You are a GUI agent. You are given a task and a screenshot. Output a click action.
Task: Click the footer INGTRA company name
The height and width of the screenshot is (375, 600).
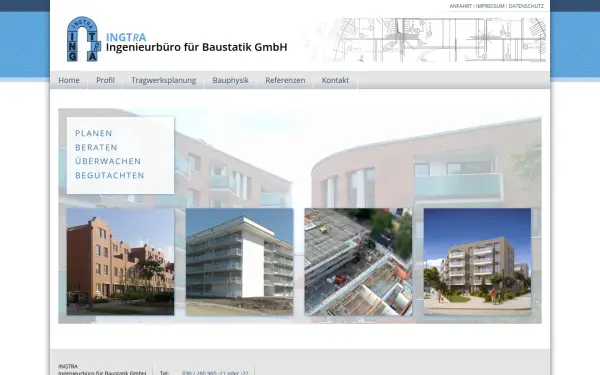(68, 366)
